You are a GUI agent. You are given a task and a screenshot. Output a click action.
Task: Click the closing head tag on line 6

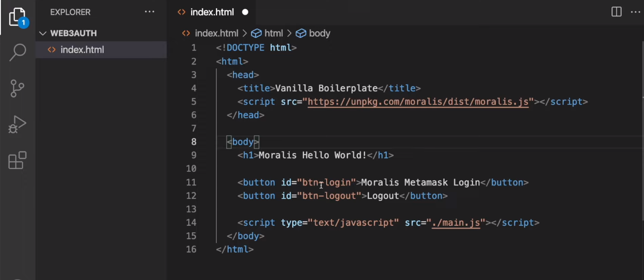click(x=245, y=115)
